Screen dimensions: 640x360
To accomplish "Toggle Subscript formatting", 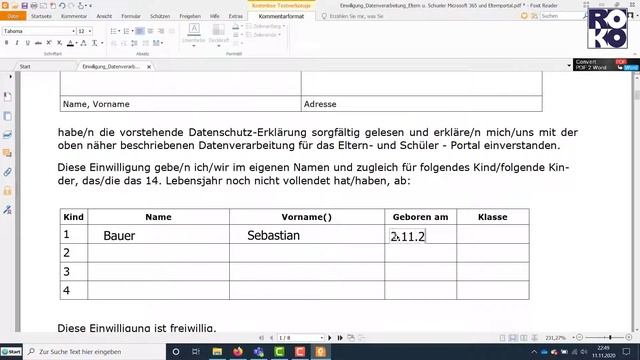I will (x=60, y=43).
